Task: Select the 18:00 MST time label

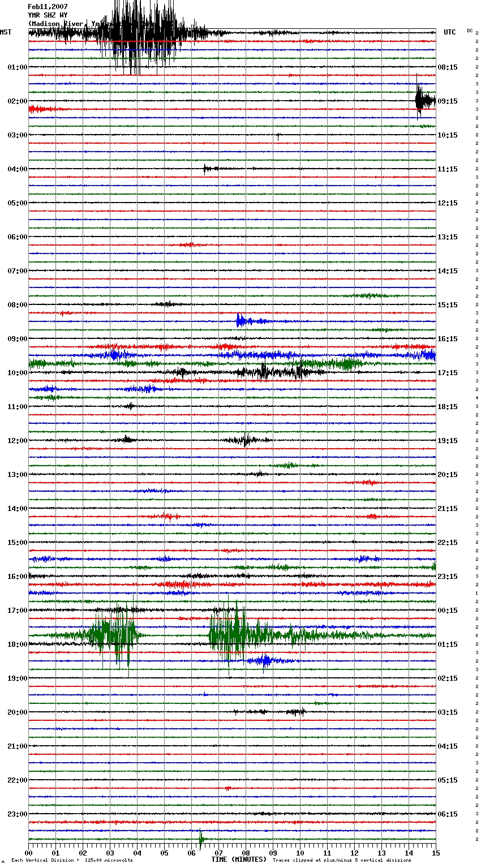Action: [x=18, y=644]
